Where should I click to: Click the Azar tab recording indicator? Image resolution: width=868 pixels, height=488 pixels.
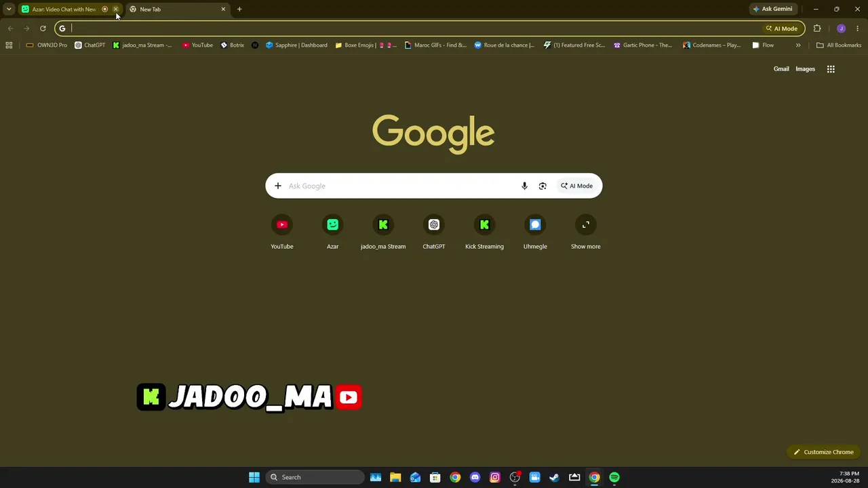(x=104, y=9)
